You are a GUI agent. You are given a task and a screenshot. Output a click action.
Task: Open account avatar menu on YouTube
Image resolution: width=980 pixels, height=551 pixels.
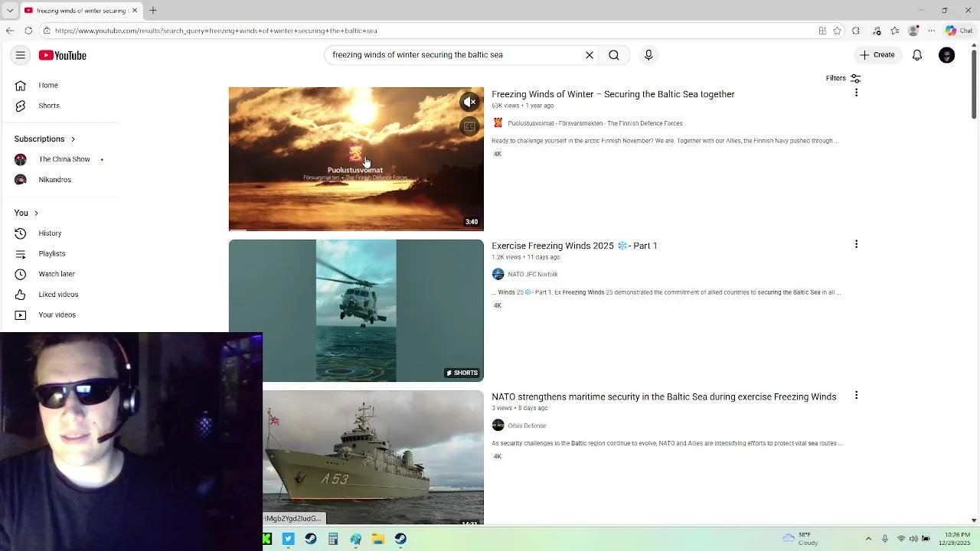(947, 55)
